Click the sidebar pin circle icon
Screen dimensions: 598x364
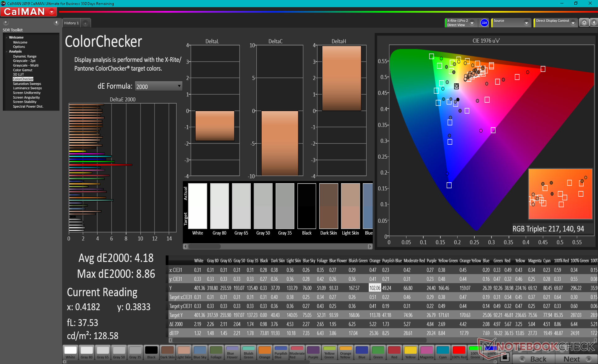[6, 22]
